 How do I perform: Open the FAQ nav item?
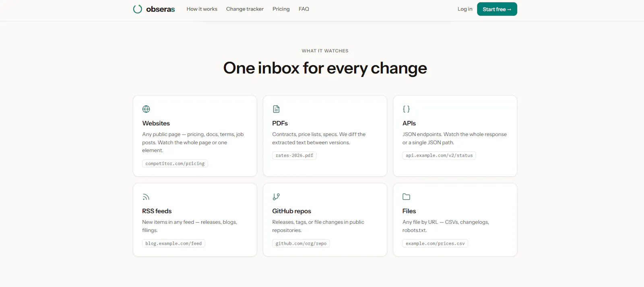pyautogui.click(x=304, y=9)
